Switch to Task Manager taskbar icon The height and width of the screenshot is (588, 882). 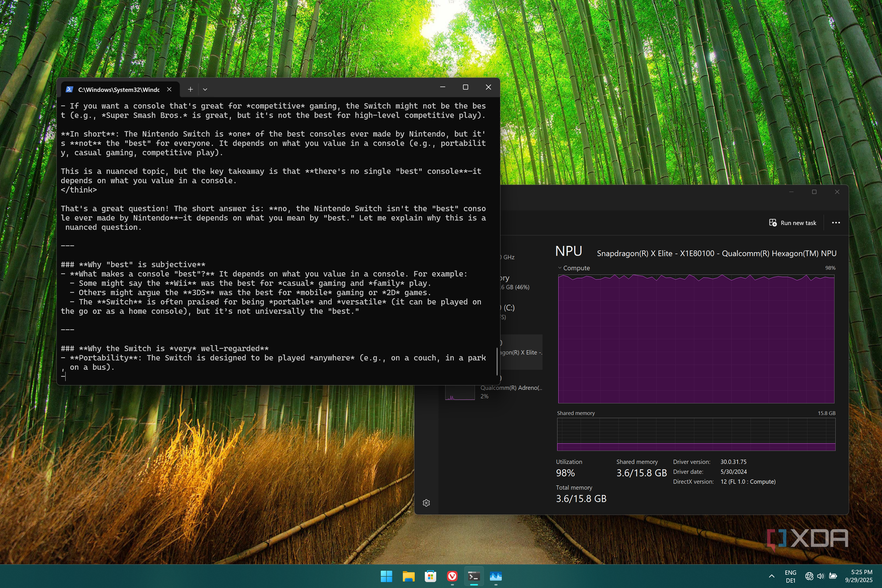[x=496, y=576]
